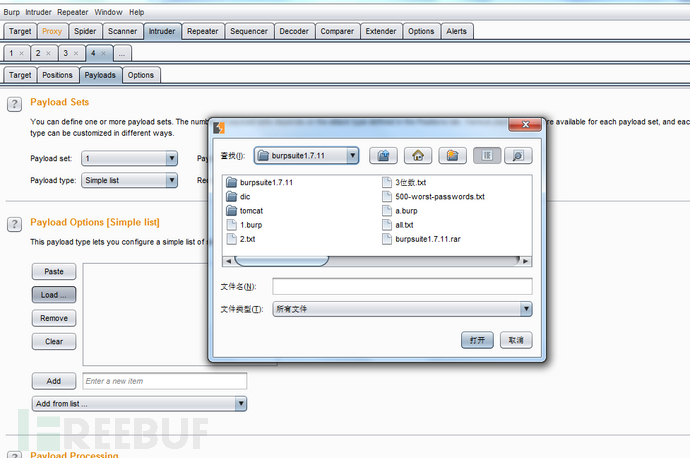This screenshot has width=690, height=458.
Task: Select 2.txt file icon
Action: [x=231, y=239]
